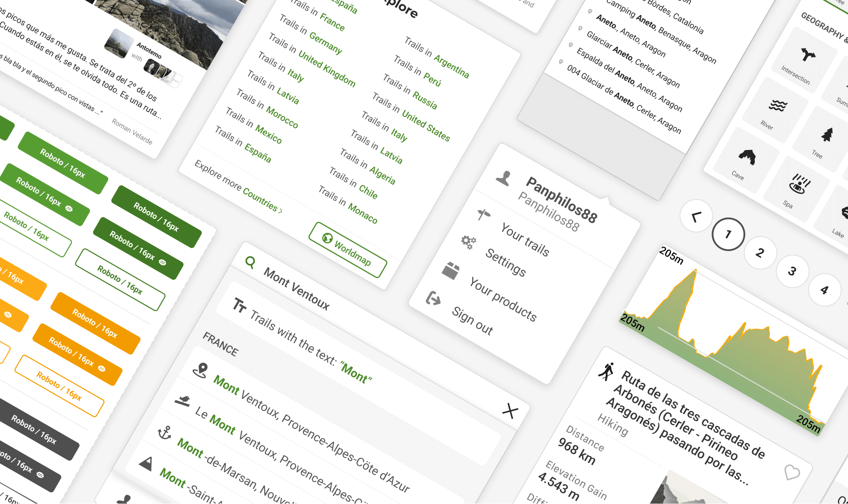Choose the Spa waypoint icon

point(799,184)
